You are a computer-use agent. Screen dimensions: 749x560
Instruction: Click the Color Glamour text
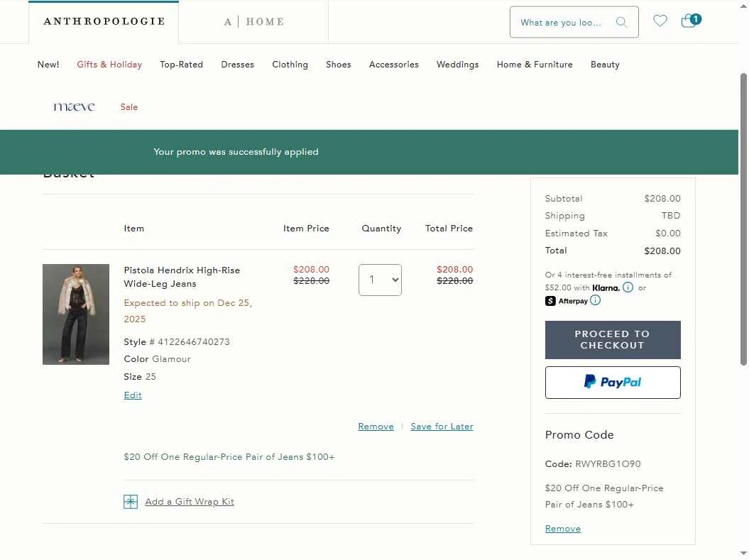coord(157,359)
